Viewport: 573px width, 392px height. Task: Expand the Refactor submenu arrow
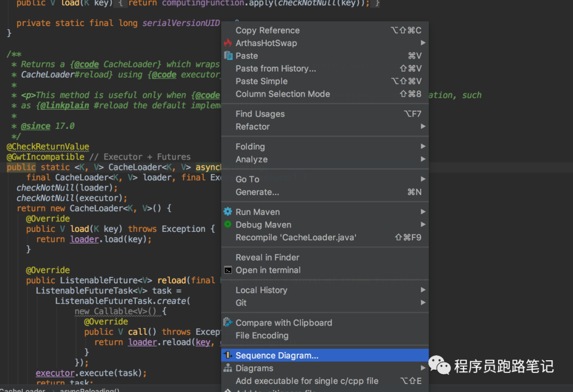(x=423, y=127)
